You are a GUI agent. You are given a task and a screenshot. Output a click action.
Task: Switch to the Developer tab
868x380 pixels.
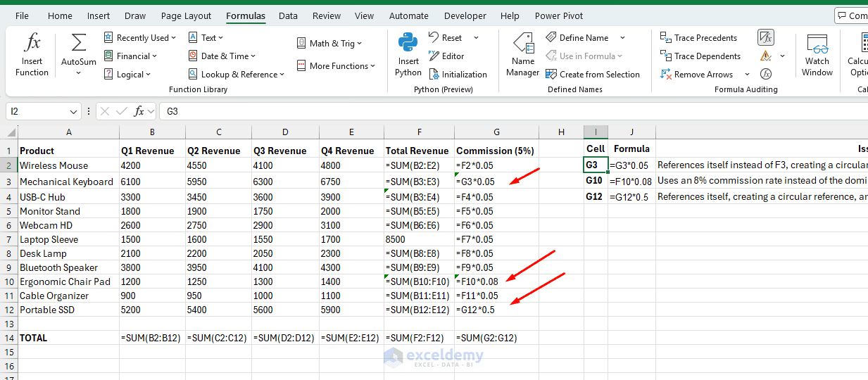(x=465, y=15)
